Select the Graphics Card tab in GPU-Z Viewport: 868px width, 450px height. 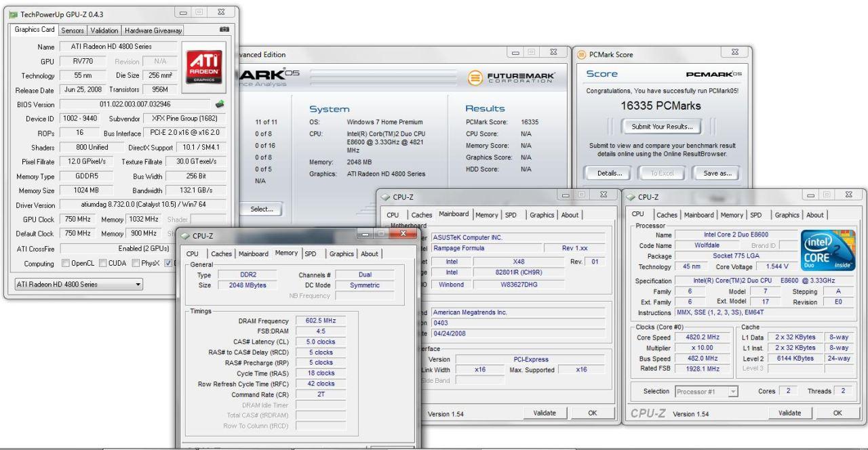(x=36, y=30)
